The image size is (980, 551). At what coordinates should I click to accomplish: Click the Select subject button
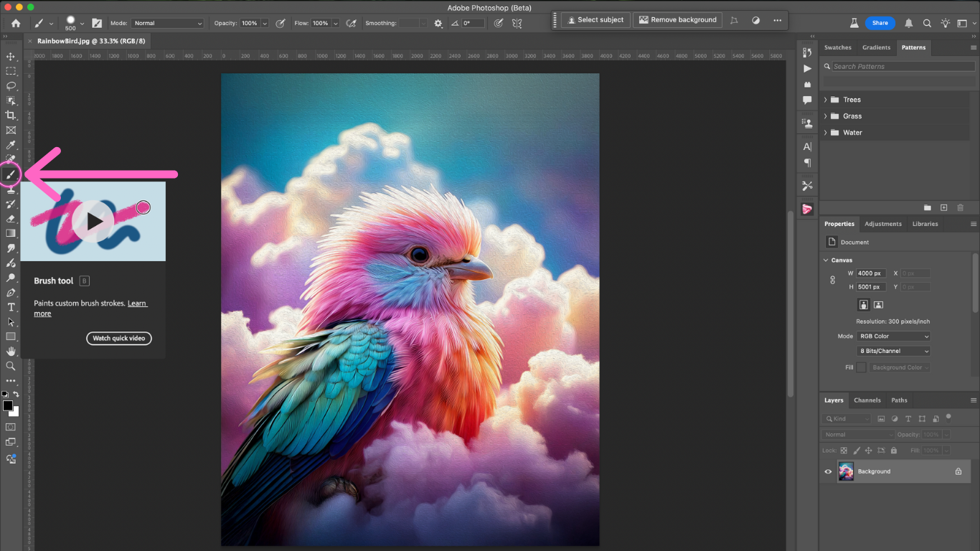[x=595, y=20]
